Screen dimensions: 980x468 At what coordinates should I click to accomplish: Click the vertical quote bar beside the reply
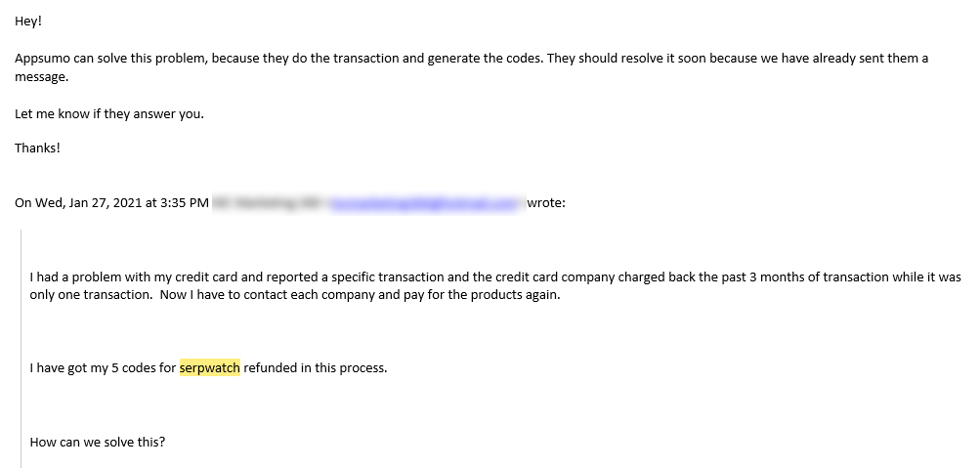point(21,349)
